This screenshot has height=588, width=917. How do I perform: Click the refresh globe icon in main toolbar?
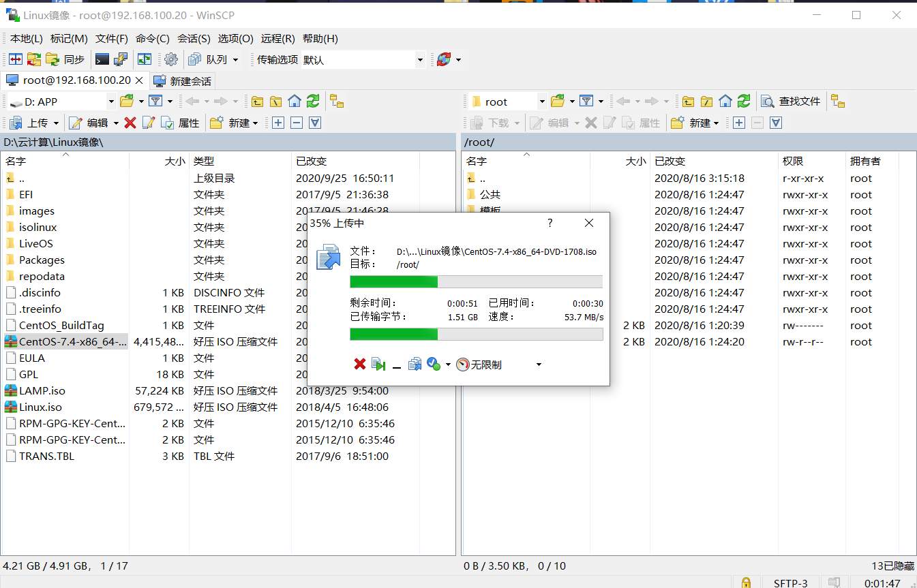pyautogui.click(x=444, y=59)
